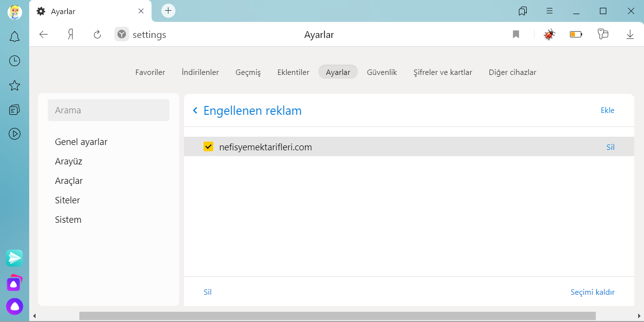Click Ekle to add a site
This screenshot has width=644, height=322.
pyautogui.click(x=607, y=110)
